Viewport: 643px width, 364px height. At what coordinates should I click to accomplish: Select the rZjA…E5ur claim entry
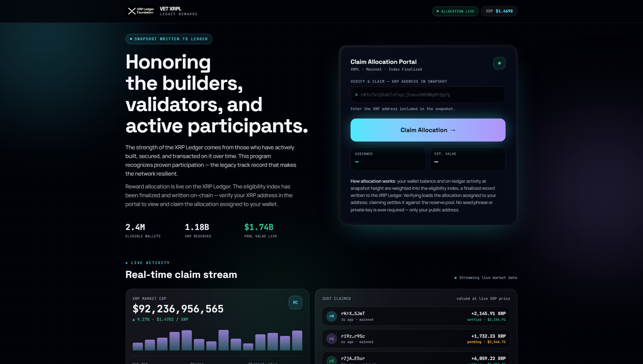coord(416,358)
